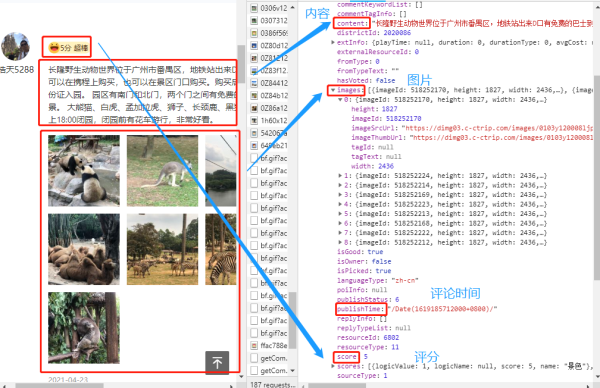Select the 0306v12 image request icon

coord(254,8)
